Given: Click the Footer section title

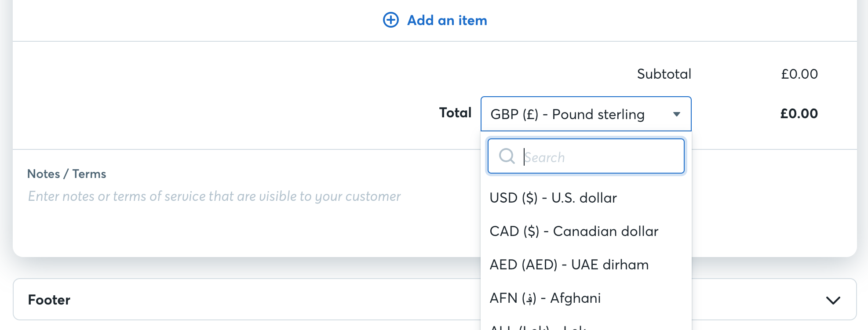Looking at the screenshot, I should [x=49, y=300].
